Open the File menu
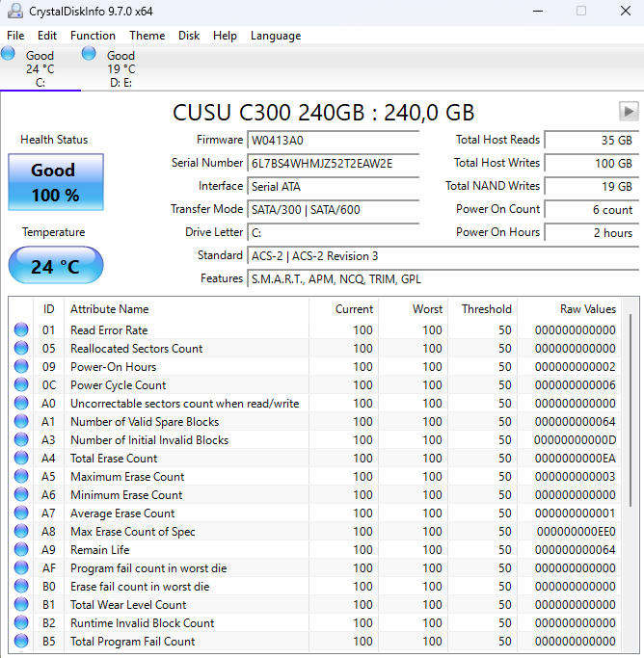This screenshot has height=658, width=644. 15,36
